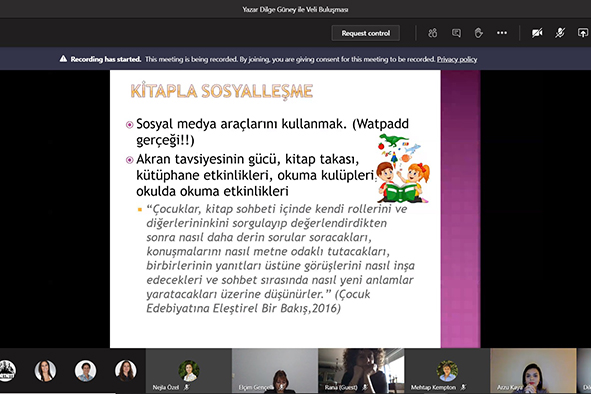This screenshot has height=394, width=591.
Task: Select Rana (Guest) video tile
Action: [x=361, y=371]
